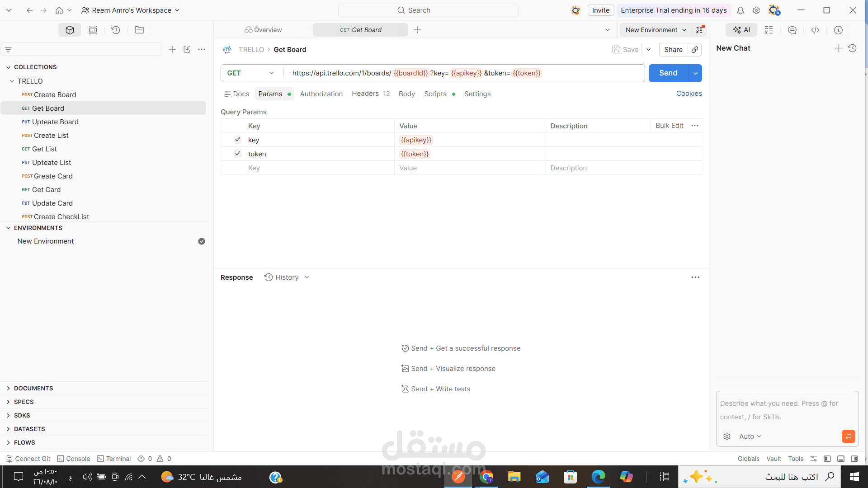Open chat history icon in AI panel
The image size is (868, 488).
[852, 48]
